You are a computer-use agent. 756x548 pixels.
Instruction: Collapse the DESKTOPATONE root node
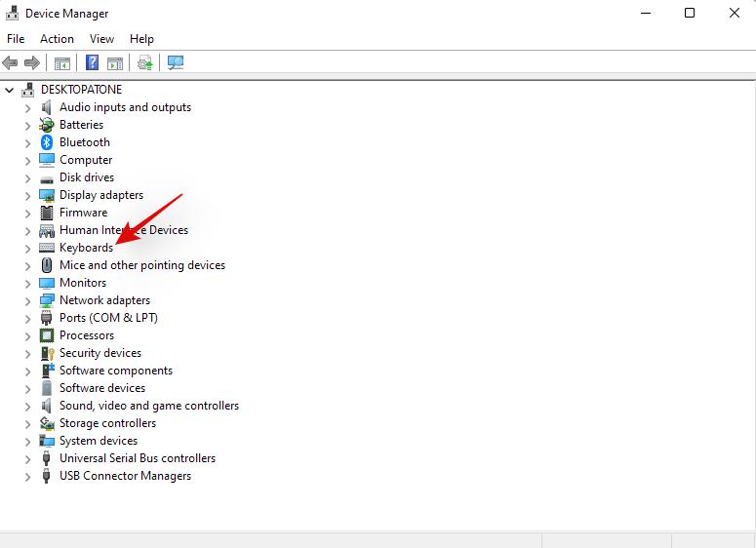click(x=10, y=90)
